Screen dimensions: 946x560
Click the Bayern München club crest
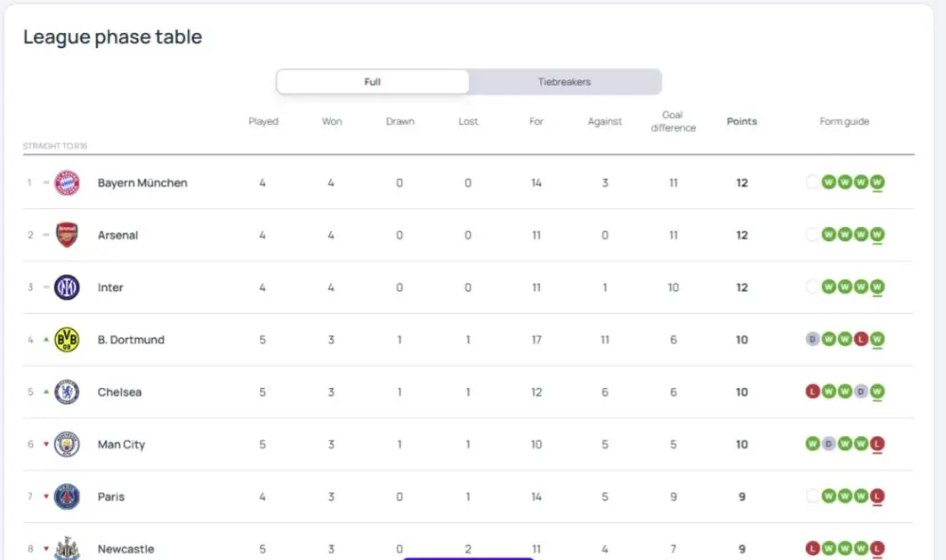pos(67,184)
